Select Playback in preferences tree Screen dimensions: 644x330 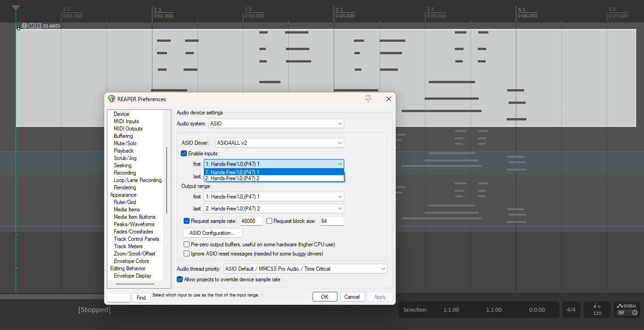tap(123, 151)
